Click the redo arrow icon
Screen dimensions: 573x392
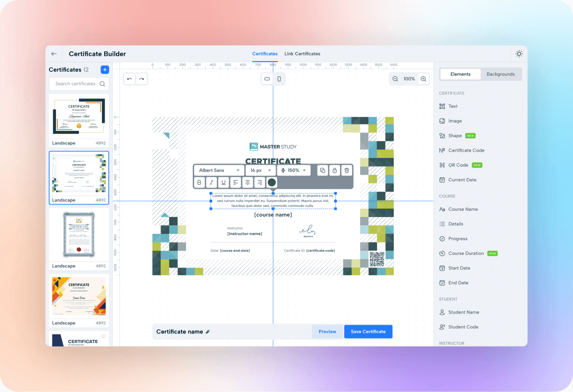point(141,79)
